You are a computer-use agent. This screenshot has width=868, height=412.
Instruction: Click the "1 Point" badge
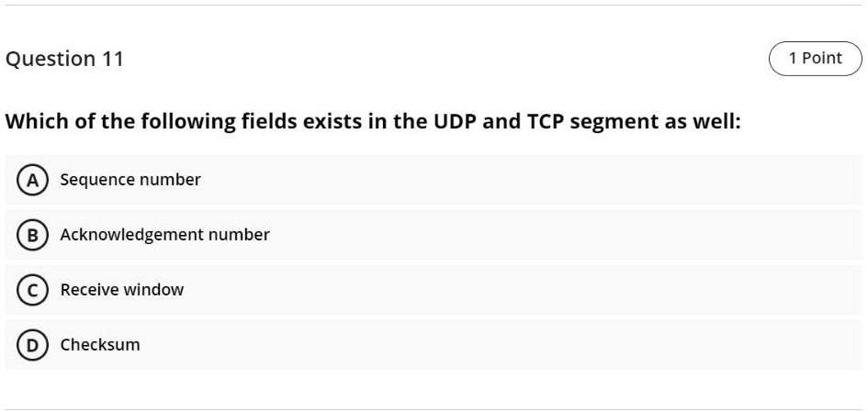coord(816,58)
